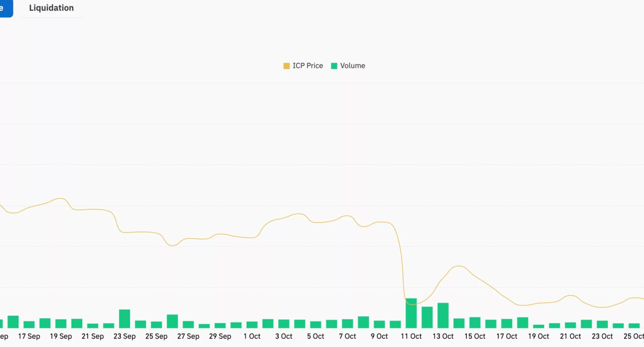Select the 13 Oct volume bar
This screenshot has height=347, width=644.
443,316
